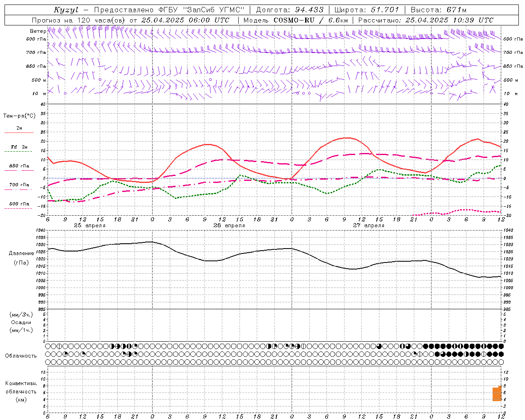Click computed time Рассчитано 25.04.2025 10:39 UTC
The image size is (525, 420).
(426, 20)
